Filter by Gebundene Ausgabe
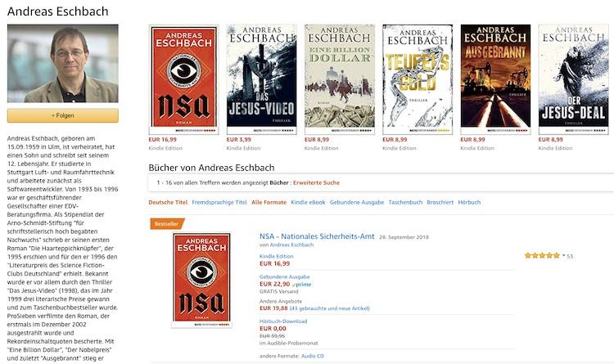614x364 pixels. [357, 202]
